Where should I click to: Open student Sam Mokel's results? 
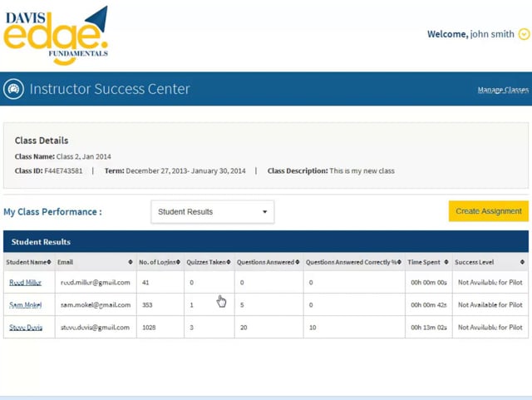point(26,305)
